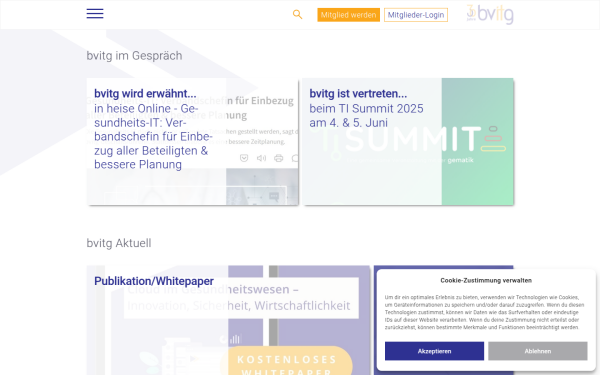Click the pocket save icon in heise card
The image size is (600, 375).
click(244, 158)
